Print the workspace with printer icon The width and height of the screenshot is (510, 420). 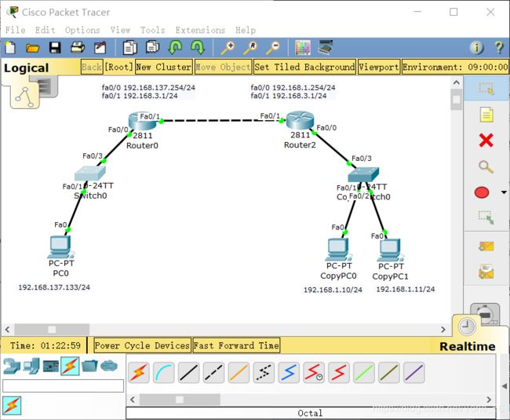point(78,48)
